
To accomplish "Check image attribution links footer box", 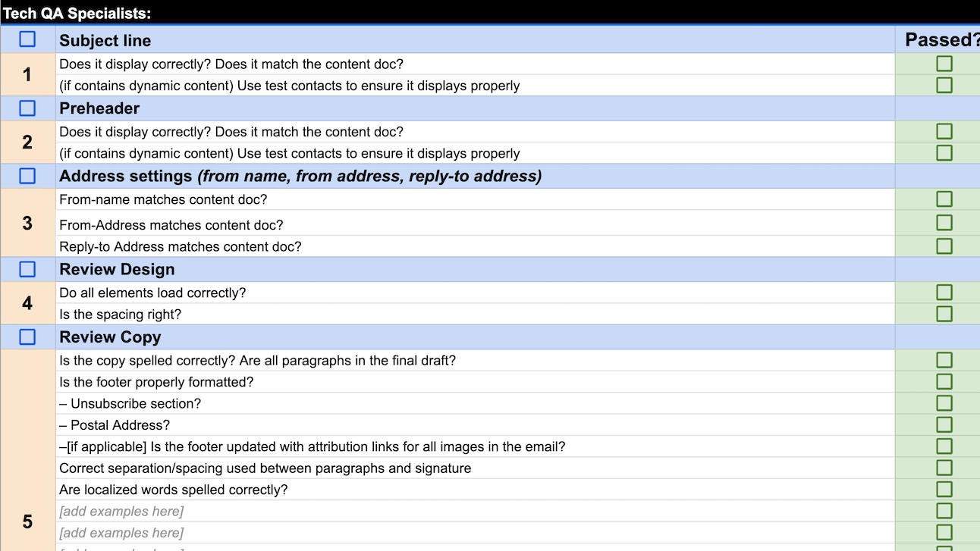I will coord(944,446).
